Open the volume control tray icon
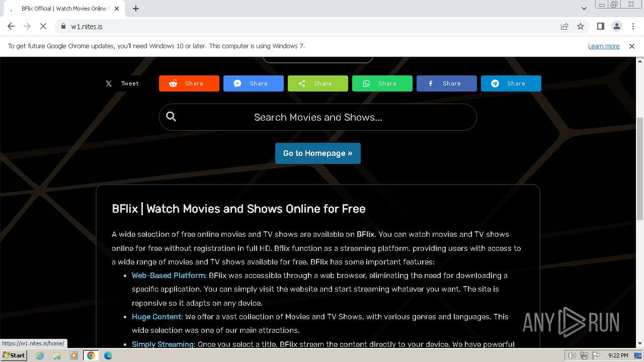 coord(572,355)
